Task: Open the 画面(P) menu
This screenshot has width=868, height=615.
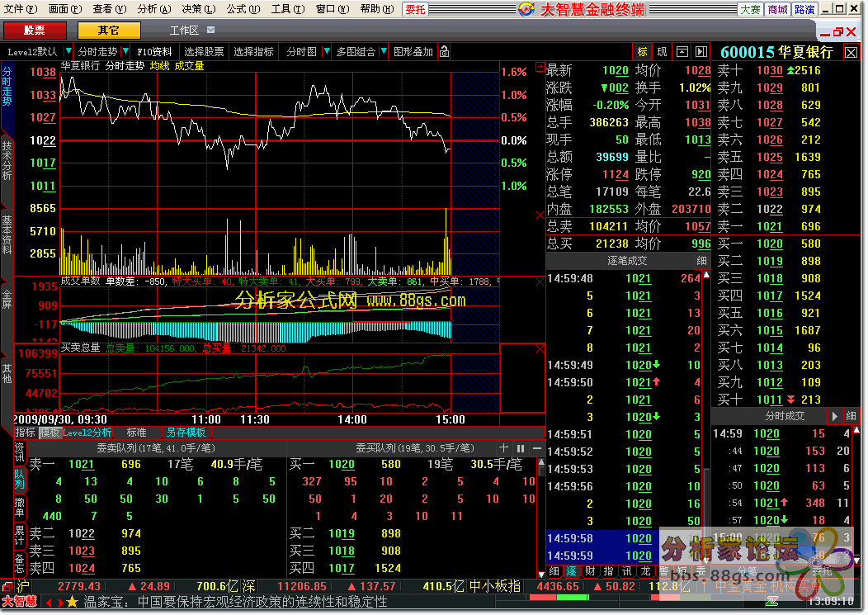Action: pos(64,9)
